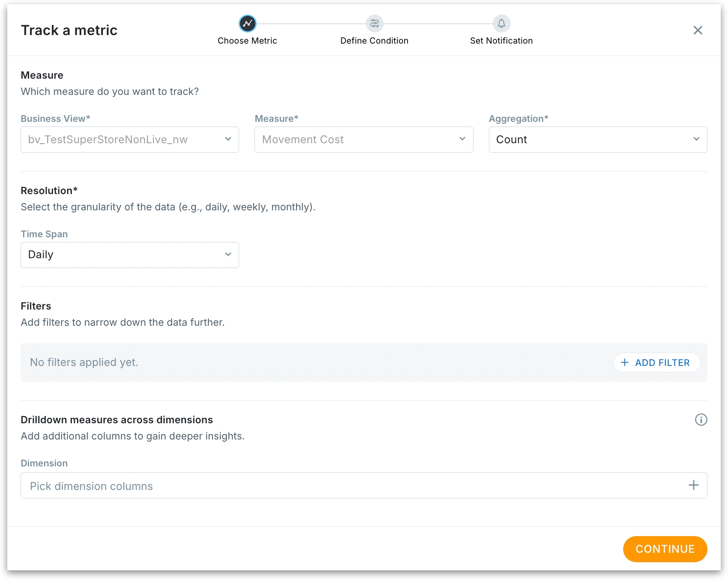
Task: Click the chevron arrow in Aggregation field
Action: [696, 139]
